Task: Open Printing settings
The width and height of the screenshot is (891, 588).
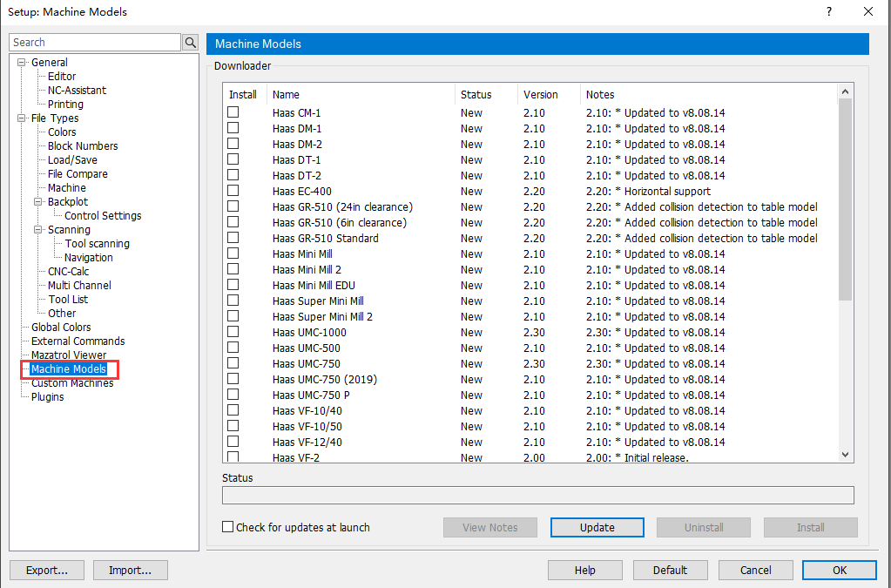Action: tap(65, 104)
